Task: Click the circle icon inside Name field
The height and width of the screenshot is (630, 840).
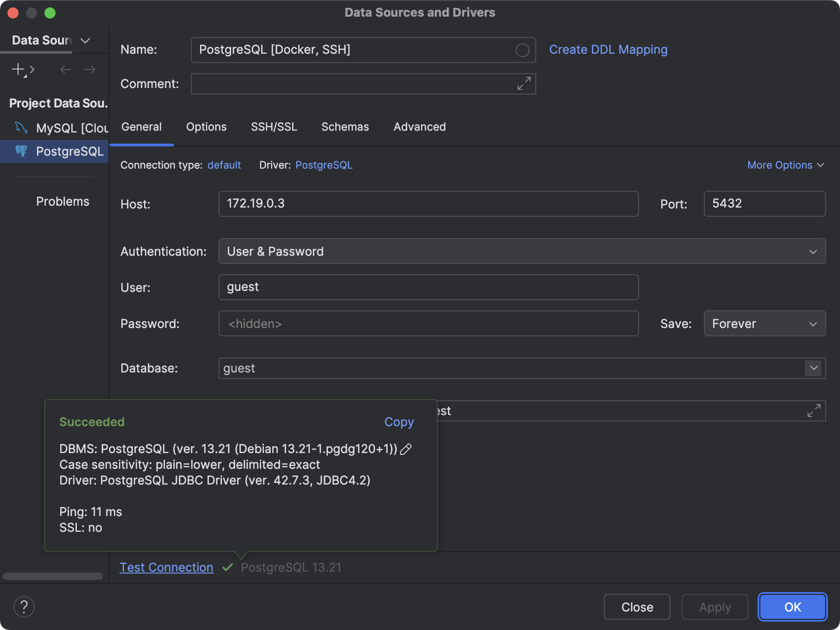Action: (522, 50)
